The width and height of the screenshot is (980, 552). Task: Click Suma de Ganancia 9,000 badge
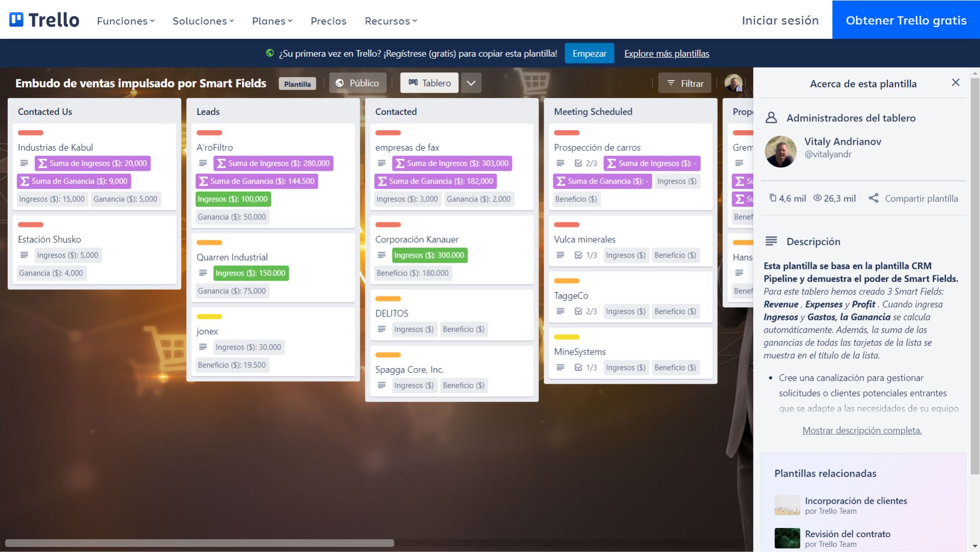point(74,181)
